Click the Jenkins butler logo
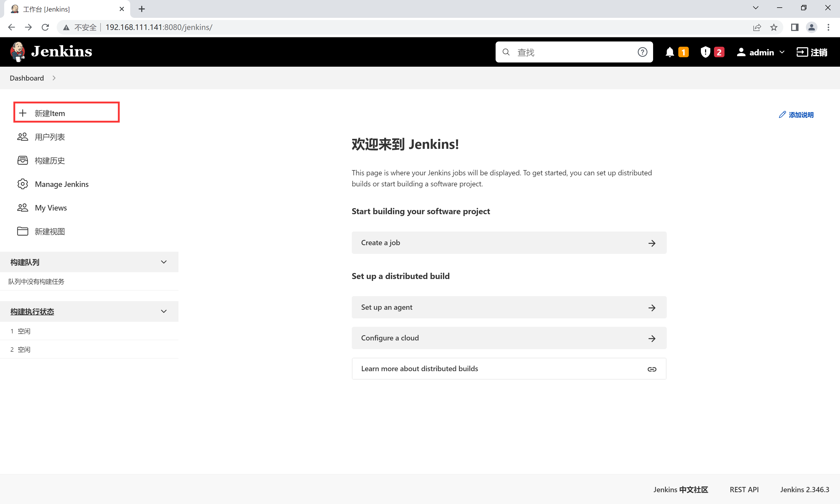The image size is (840, 504). click(x=18, y=52)
